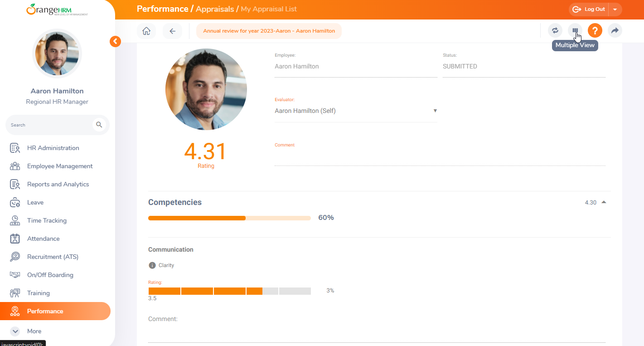Click the share arrow icon
644x346 pixels.
tap(615, 31)
